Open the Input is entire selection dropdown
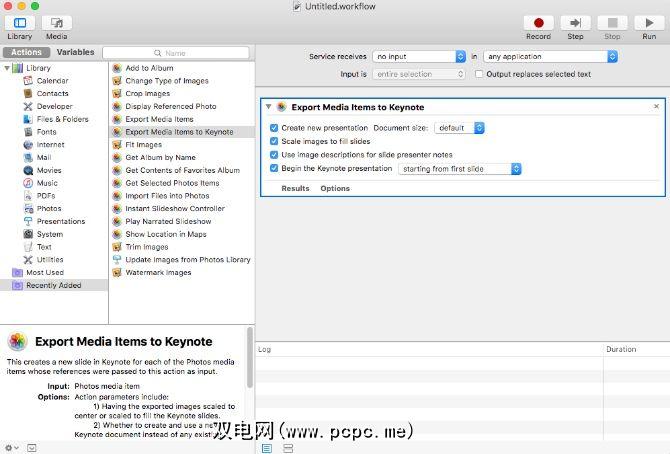Viewport: 670px width, 454px height. click(x=419, y=74)
